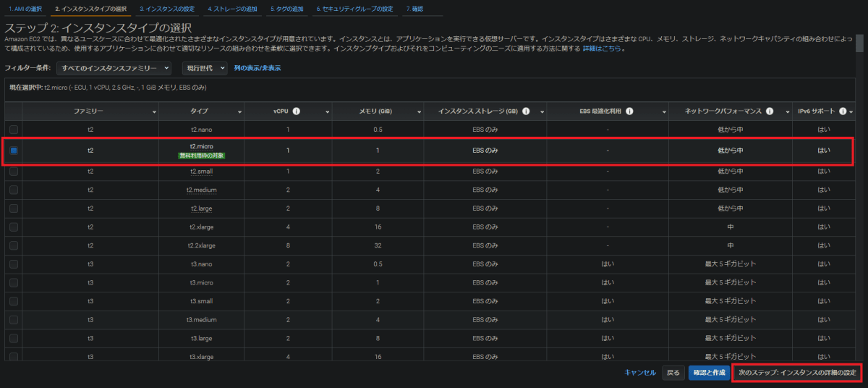Viewport: 868px width, 388px height.
Task: Click the info icon next to IPv6 サポート
Action: [843, 111]
